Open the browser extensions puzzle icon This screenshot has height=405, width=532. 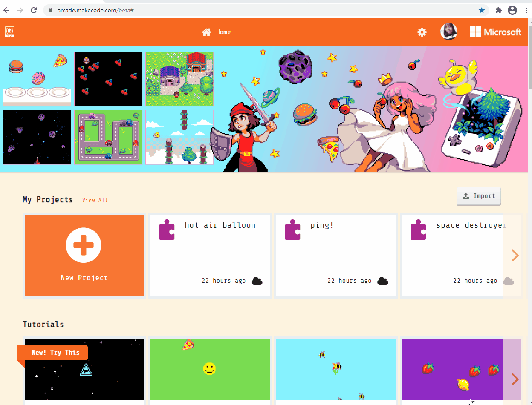(x=498, y=10)
